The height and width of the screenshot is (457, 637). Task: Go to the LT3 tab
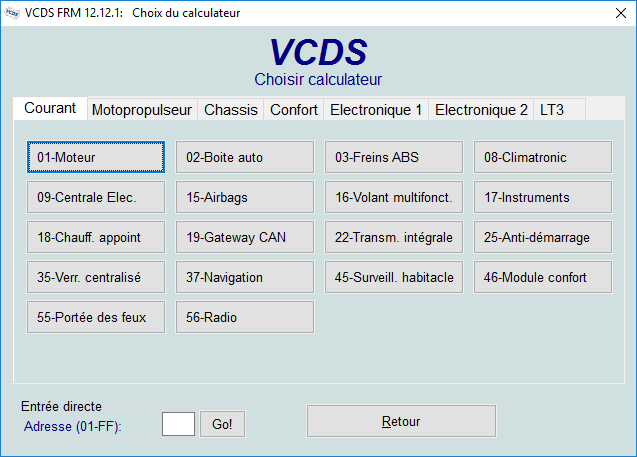(552, 110)
